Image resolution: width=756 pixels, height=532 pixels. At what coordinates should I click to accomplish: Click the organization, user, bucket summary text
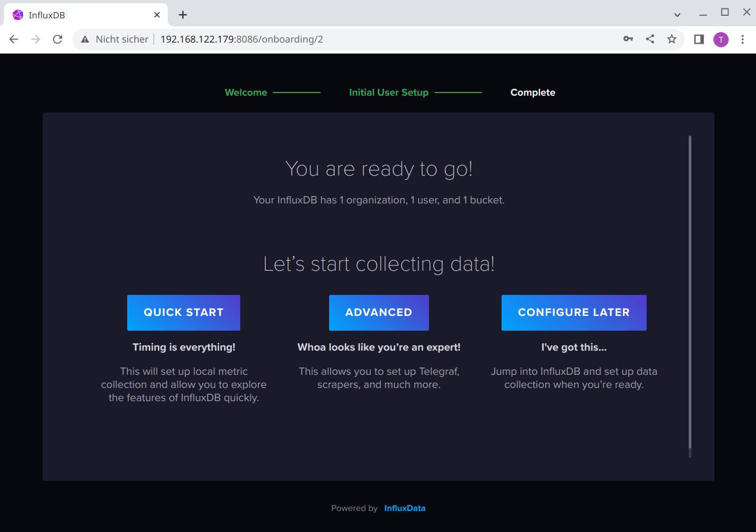(379, 200)
